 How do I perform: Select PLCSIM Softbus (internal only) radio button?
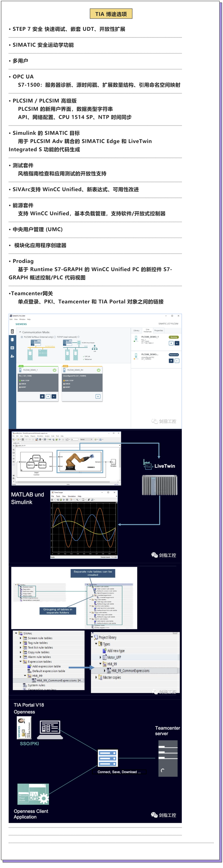[22, 337]
